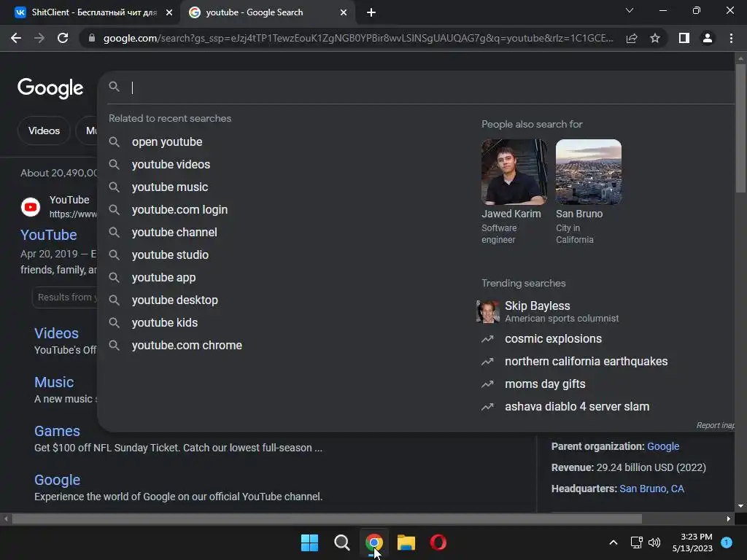Click the Chrome taskbar icon
The image size is (747, 560).
click(x=374, y=542)
